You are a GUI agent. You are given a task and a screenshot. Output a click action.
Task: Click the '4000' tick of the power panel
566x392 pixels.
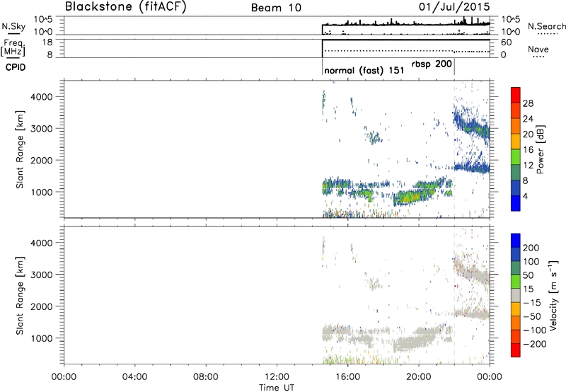[42, 97]
